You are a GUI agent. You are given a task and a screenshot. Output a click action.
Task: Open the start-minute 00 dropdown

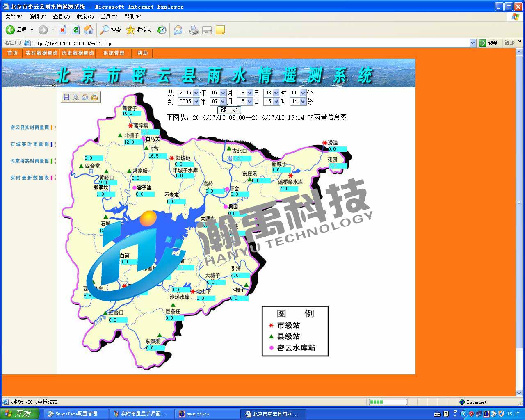303,93
